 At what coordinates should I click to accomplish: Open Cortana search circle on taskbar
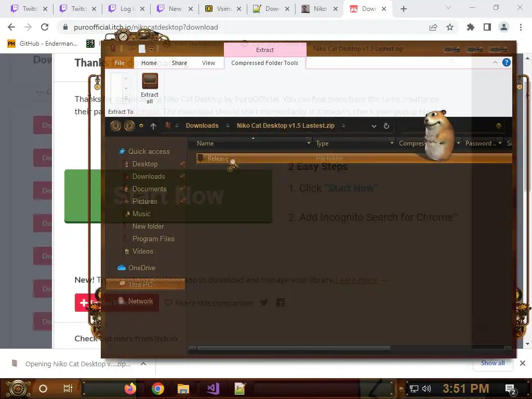[x=43, y=389]
